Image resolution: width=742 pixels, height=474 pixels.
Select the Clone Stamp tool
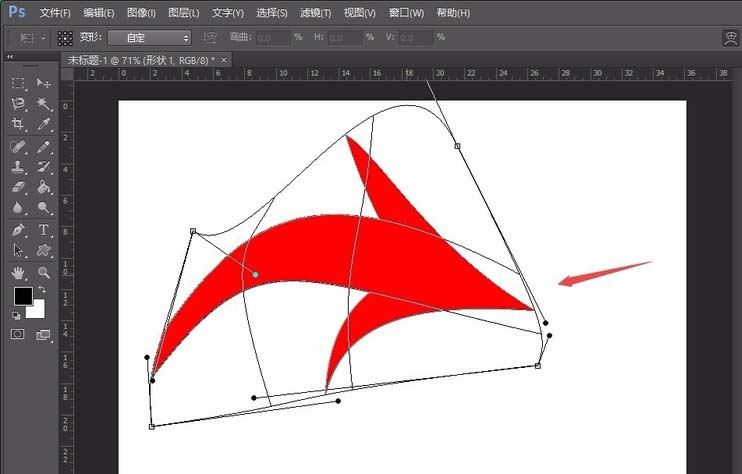(18, 167)
